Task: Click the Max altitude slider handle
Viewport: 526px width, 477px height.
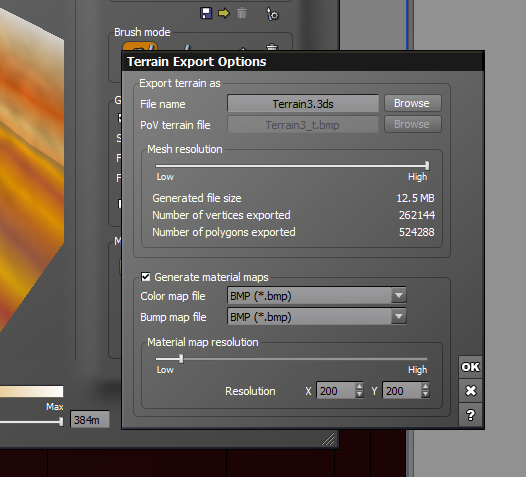Action: click(x=61, y=421)
